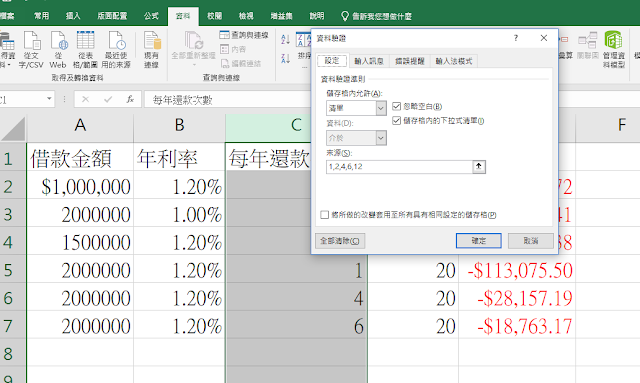Expand the Name Box dropdown arrow
The height and width of the screenshot is (383, 640).
tap(49, 99)
